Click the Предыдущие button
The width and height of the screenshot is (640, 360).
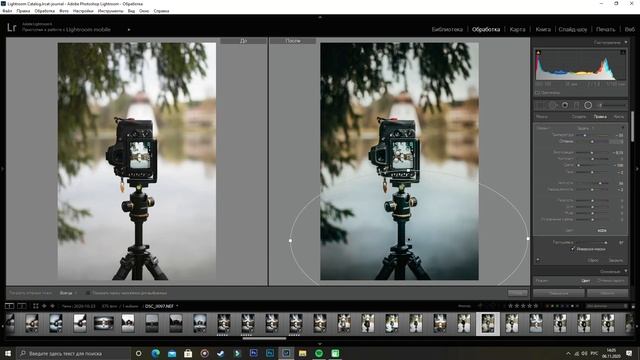(x=558, y=293)
